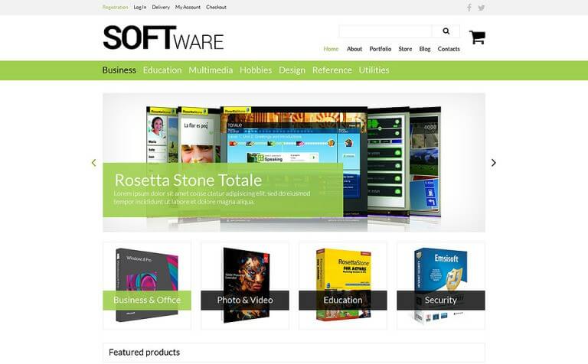Viewport: 588px width, 364px height.
Task: Click the Featured products heading
Action: 145,353
